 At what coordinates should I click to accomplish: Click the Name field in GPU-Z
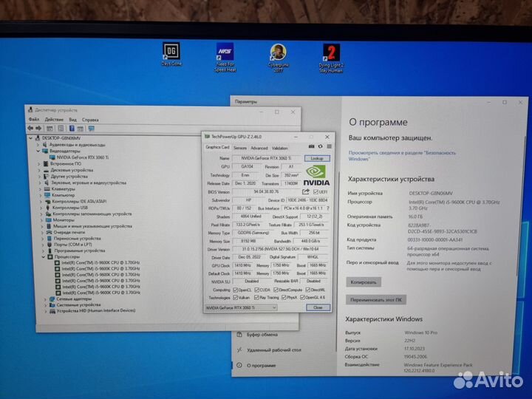coord(267,158)
